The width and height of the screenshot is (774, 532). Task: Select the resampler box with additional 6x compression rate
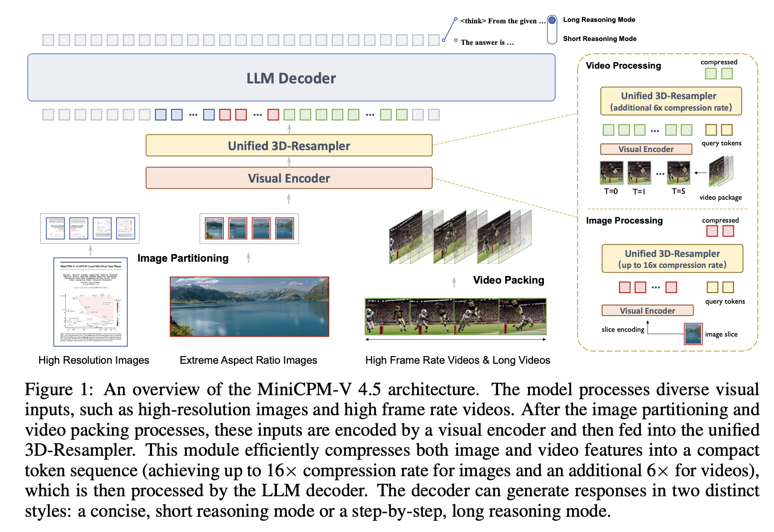click(x=671, y=101)
